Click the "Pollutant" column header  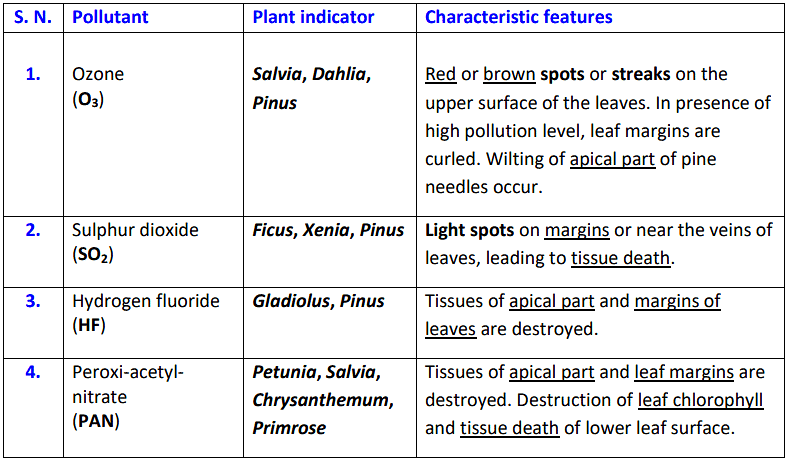tap(110, 17)
